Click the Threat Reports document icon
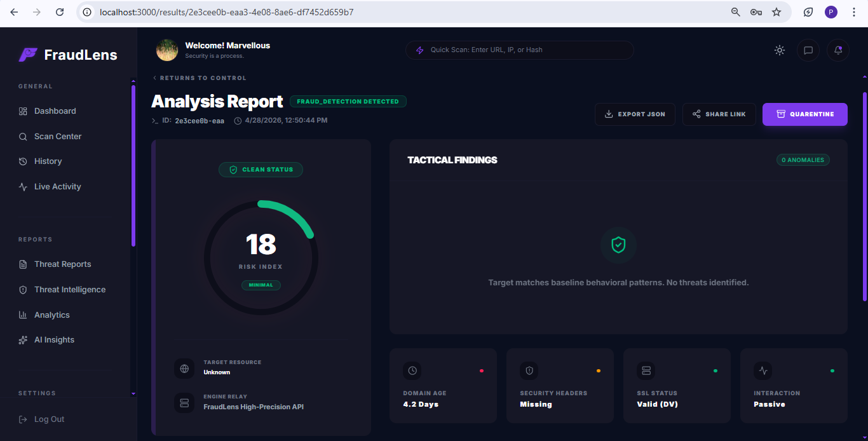Screen dimensions: 868x441 point(23,264)
